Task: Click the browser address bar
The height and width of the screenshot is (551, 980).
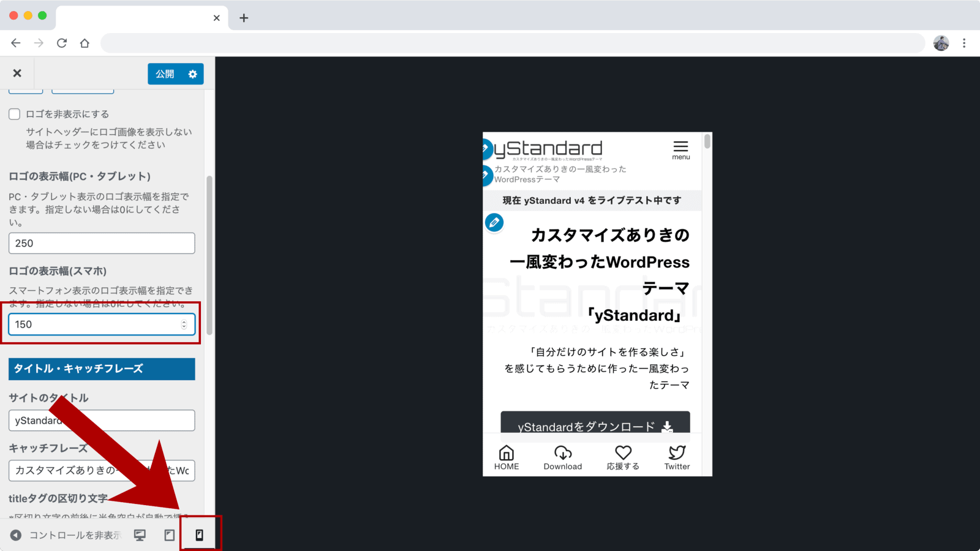Action: [x=513, y=43]
